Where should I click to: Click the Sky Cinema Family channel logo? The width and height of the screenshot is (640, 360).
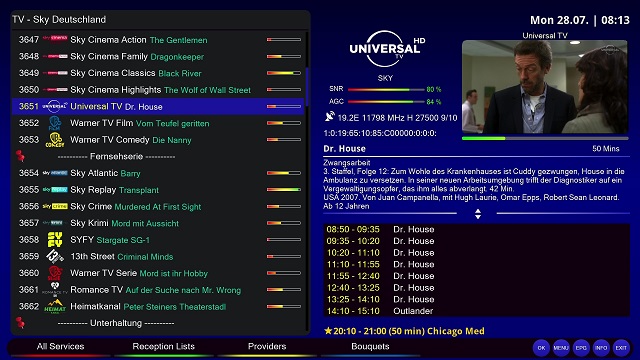coord(55,56)
